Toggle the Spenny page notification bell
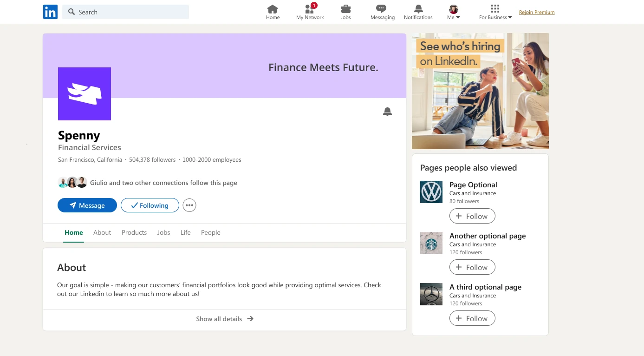The height and width of the screenshot is (356, 644). pyautogui.click(x=387, y=112)
